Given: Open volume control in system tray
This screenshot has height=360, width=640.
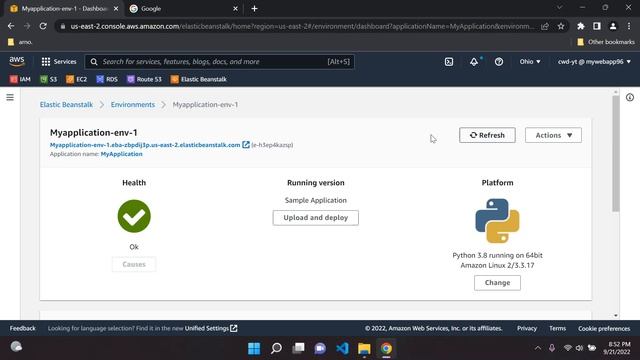Looking at the screenshot, I should (579, 348).
